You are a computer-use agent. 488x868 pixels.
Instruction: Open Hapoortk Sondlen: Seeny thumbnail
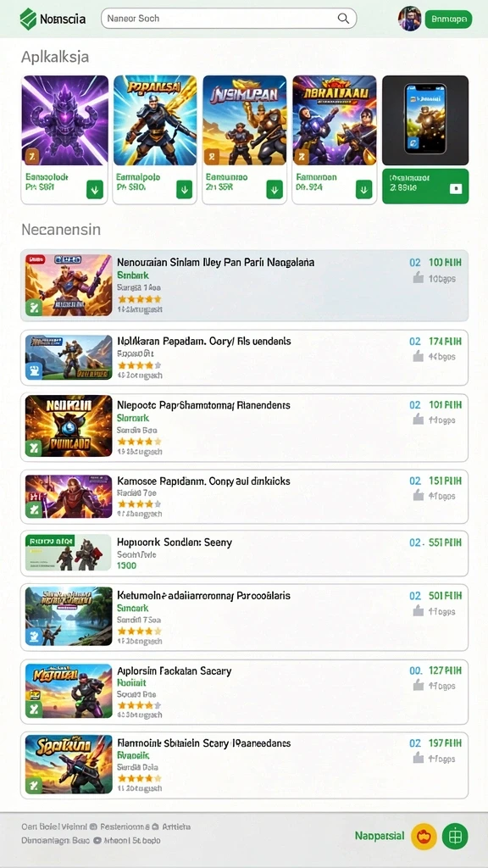[69, 553]
